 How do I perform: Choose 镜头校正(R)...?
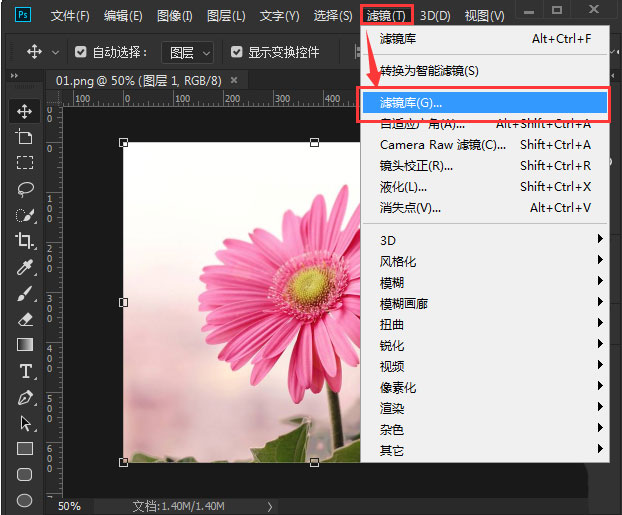point(486,165)
